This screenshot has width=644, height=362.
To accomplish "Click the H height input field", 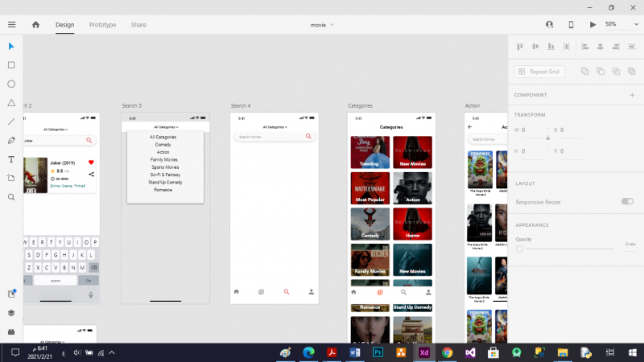I will (x=533, y=151).
